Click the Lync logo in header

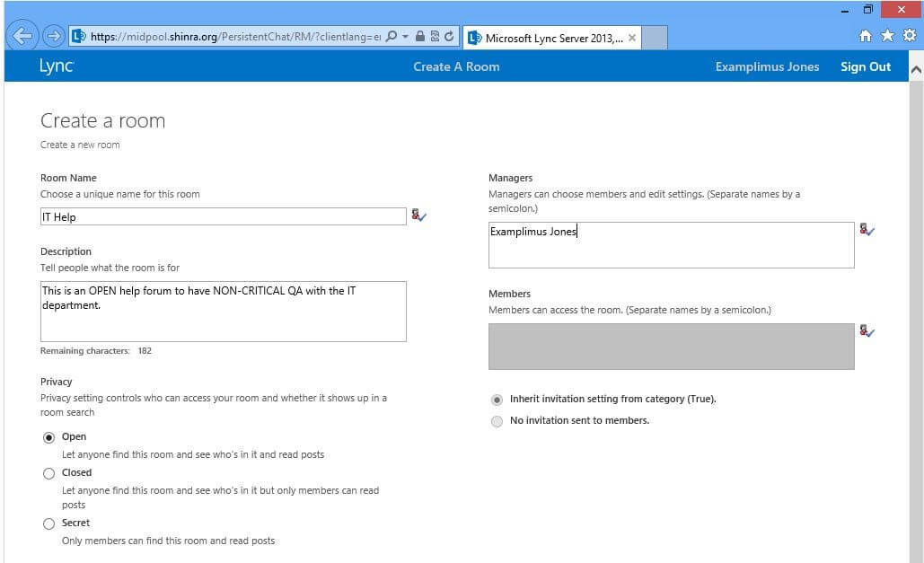pyautogui.click(x=57, y=66)
